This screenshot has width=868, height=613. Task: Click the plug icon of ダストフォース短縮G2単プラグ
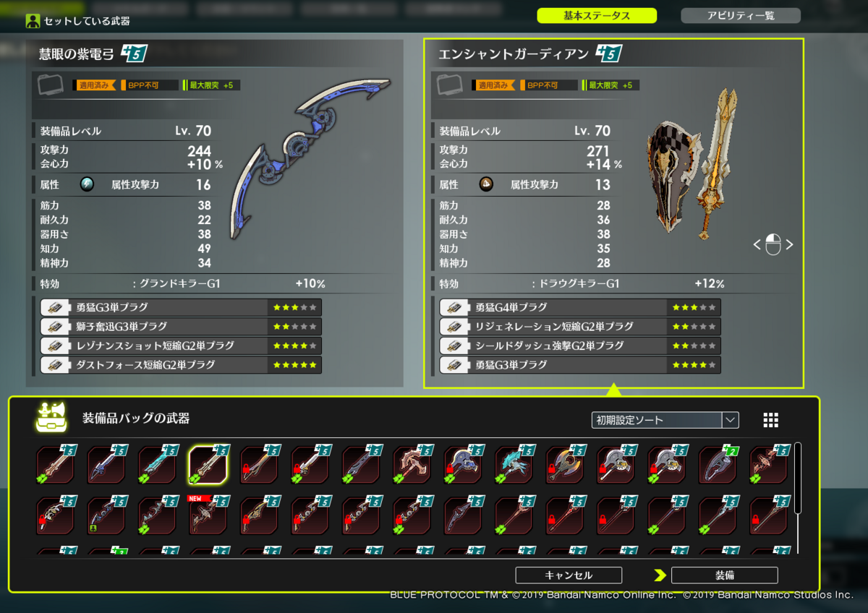54,364
